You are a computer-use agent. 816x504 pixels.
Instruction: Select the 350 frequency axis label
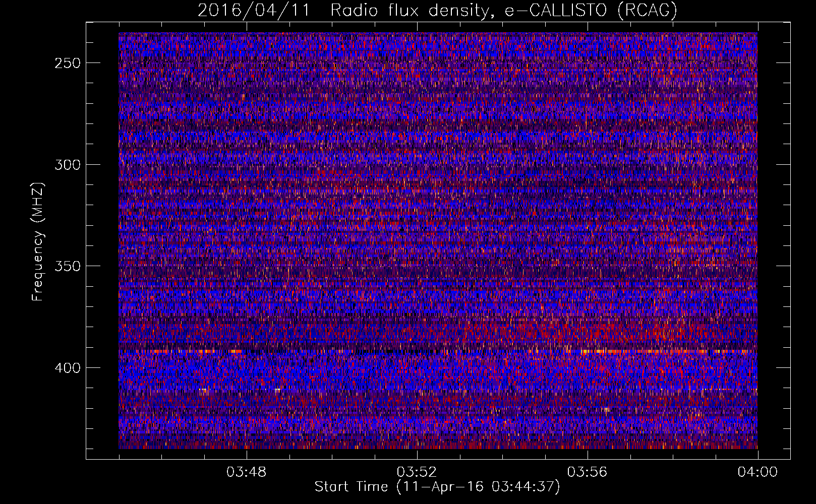[x=67, y=266]
